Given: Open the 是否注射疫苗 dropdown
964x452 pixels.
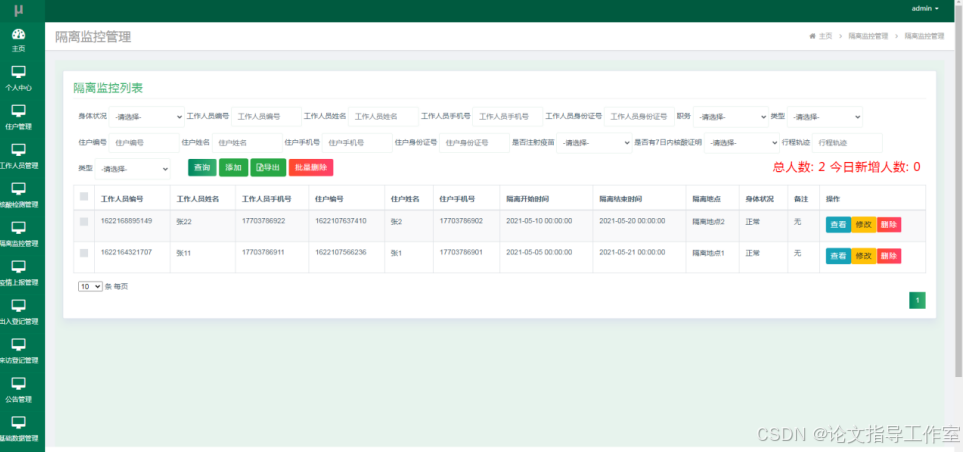Looking at the screenshot, I should click(594, 143).
